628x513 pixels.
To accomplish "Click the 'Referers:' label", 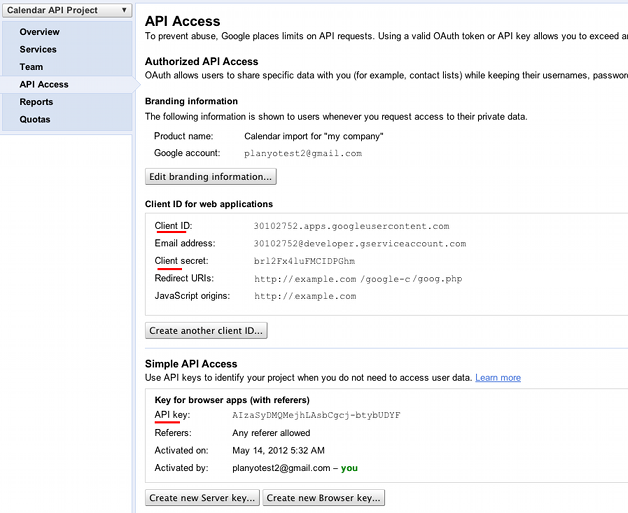I will click(x=173, y=433).
